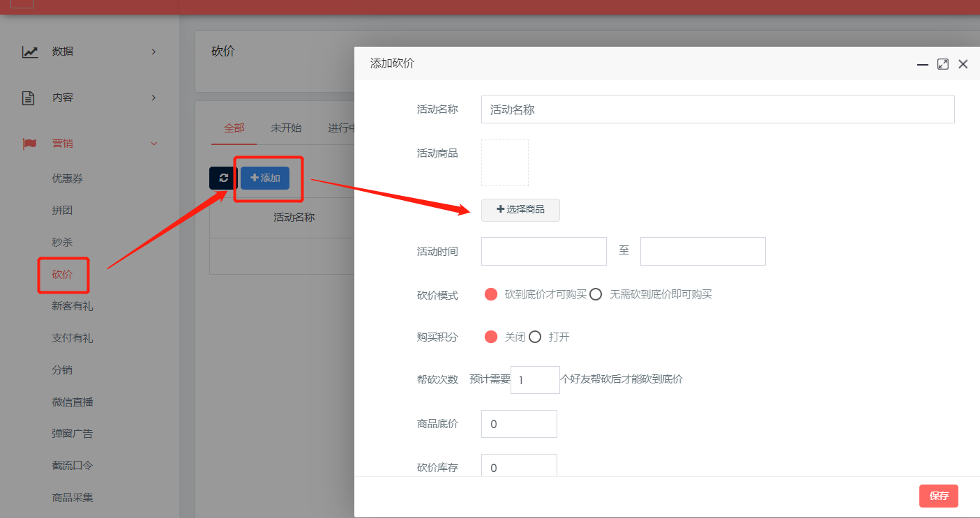980x518 pixels.
Task: Open 截流口令 in the sidebar
Action: coord(73,466)
